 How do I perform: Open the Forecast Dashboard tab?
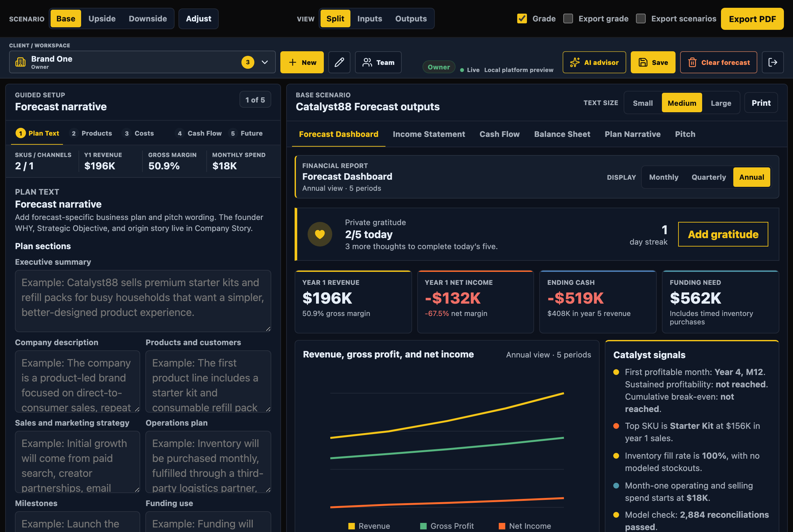click(x=338, y=134)
